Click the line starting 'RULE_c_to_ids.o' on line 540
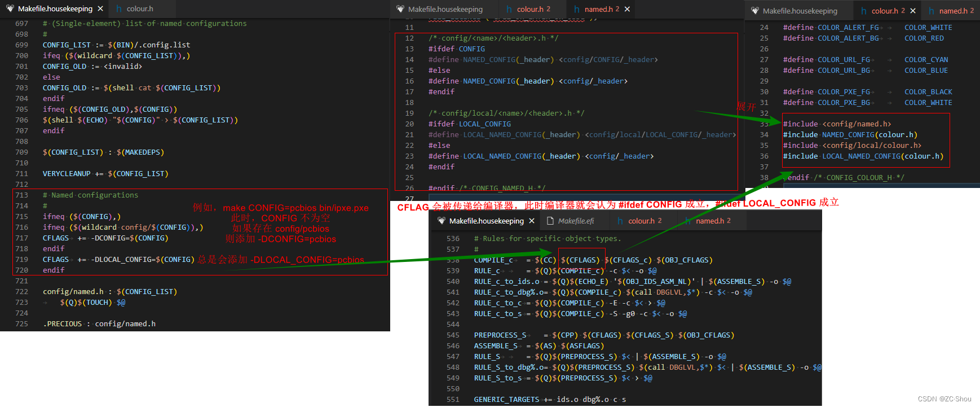Viewport: 980px width, 407px height. pos(633,281)
